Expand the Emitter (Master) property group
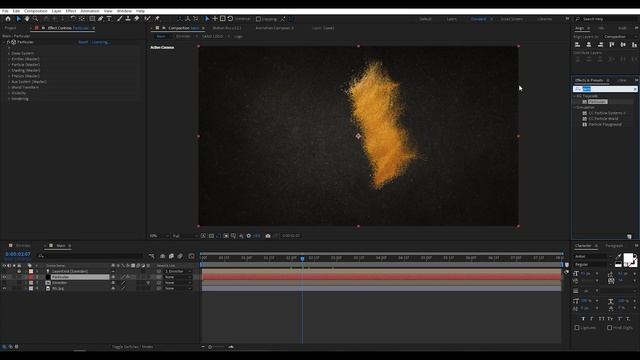The width and height of the screenshot is (640, 360). 9,59
